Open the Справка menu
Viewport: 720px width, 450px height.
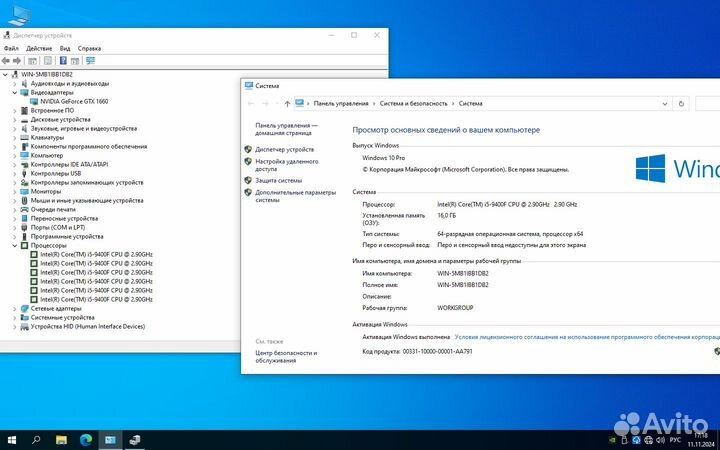click(89, 48)
